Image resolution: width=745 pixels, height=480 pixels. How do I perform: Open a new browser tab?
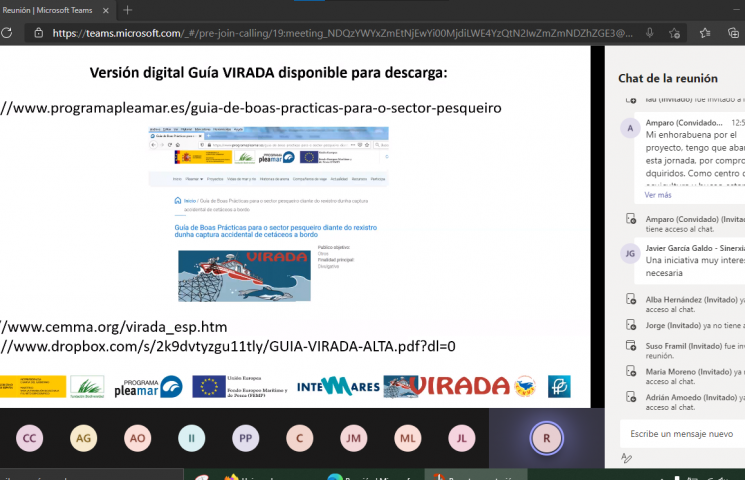[x=127, y=10]
